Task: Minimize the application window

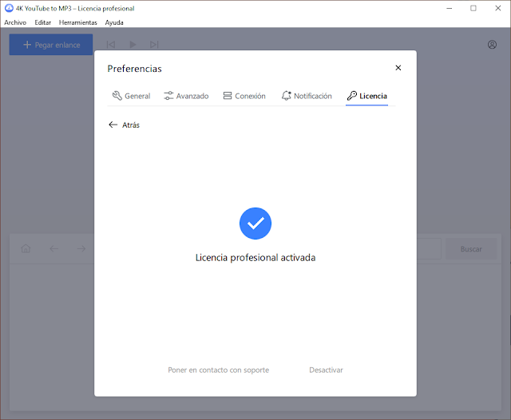Action: (x=449, y=8)
